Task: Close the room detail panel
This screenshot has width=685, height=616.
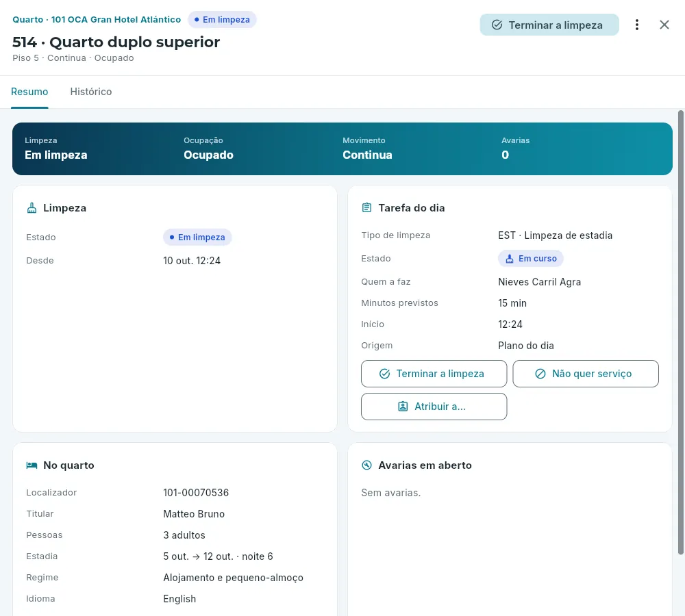Action: click(x=664, y=25)
